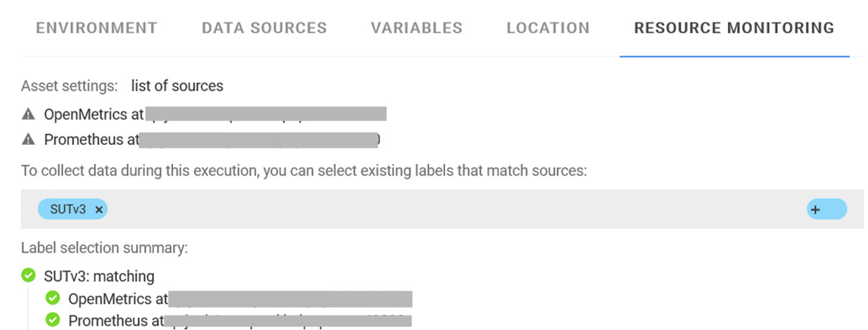This screenshot has width=868, height=330.
Task: Click the warning icon beside the asset-settings OpenMetrics source
Action: [x=29, y=114]
